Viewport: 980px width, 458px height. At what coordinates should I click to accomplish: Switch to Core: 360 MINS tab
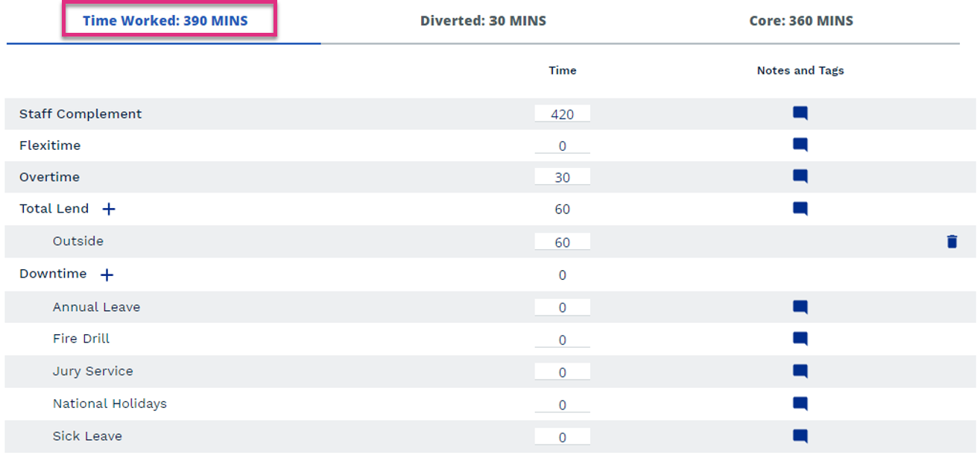(x=801, y=21)
